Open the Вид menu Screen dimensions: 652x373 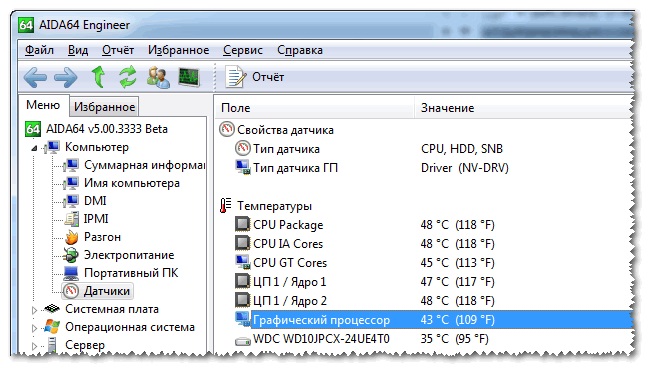tap(78, 50)
